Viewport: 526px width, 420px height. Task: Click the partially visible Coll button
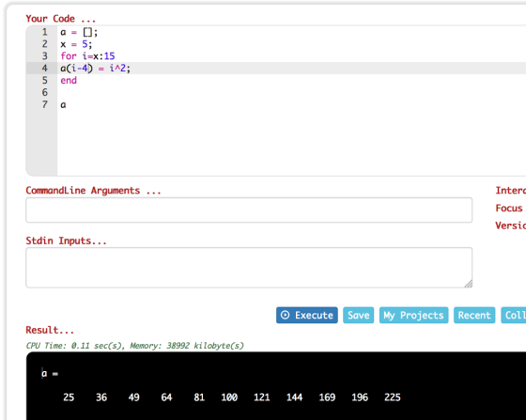pyautogui.click(x=514, y=315)
